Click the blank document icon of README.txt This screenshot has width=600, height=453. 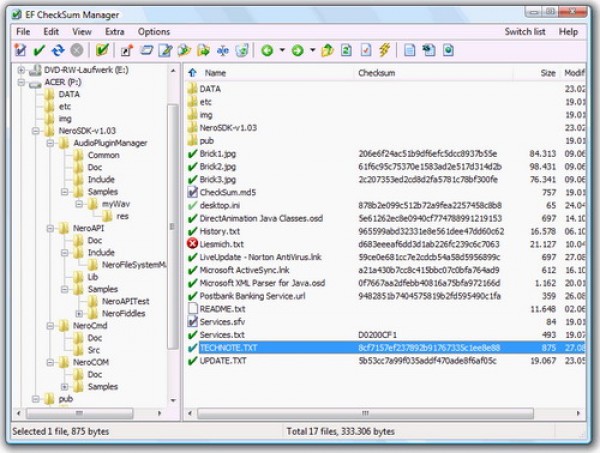point(192,308)
